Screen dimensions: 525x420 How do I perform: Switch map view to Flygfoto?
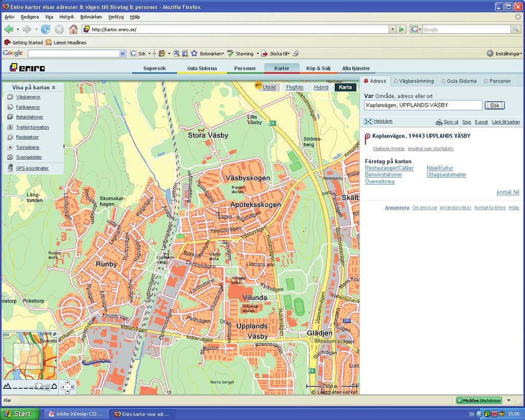[295, 87]
